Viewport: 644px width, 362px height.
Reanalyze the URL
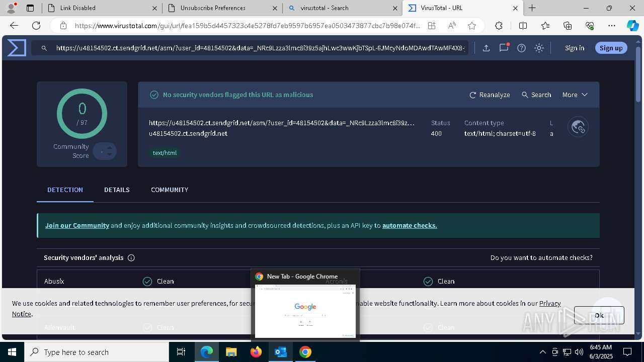click(x=490, y=95)
